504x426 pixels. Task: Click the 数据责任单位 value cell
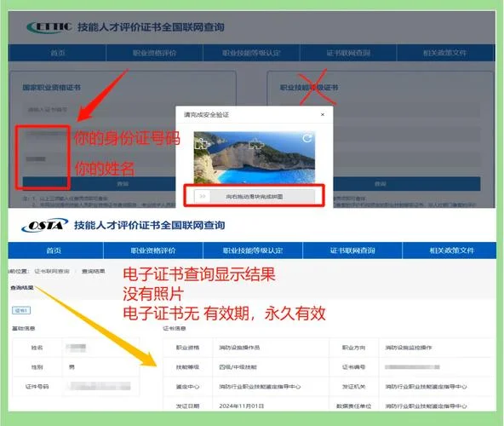pyautogui.click(x=437, y=405)
